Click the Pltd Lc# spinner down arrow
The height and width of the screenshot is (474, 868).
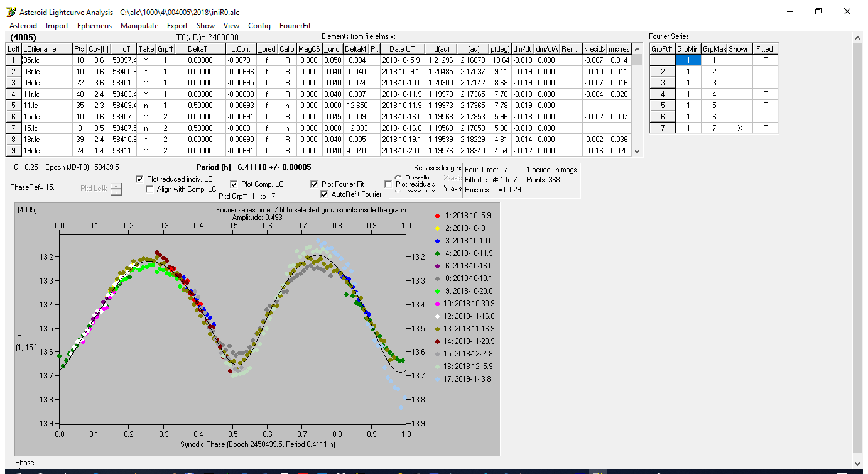(x=116, y=192)
